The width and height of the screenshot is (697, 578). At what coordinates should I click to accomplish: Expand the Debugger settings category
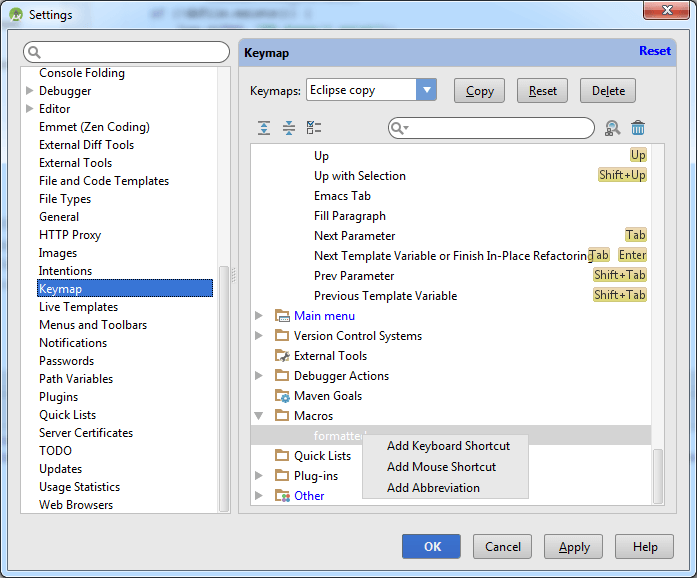tap(29, 91)
